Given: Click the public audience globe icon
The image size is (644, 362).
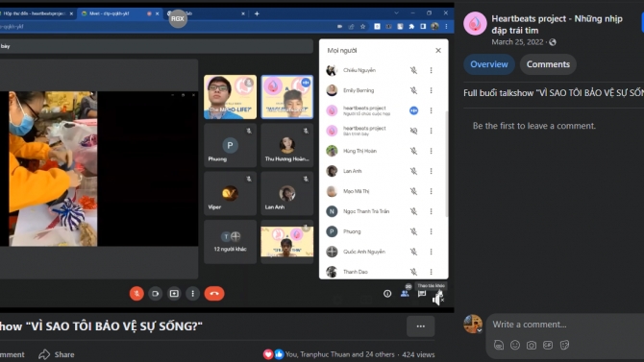Looking at the screenshot, I should [553, 42].
